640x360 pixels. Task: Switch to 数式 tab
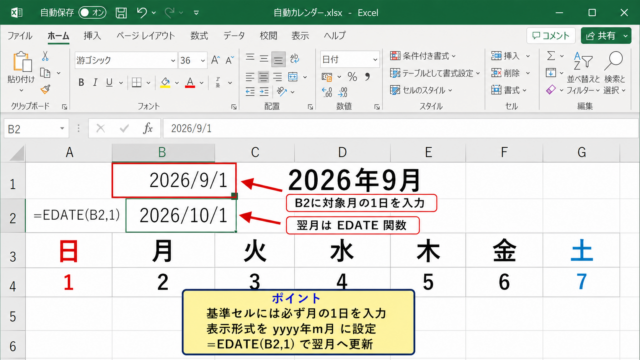[199, 36]
